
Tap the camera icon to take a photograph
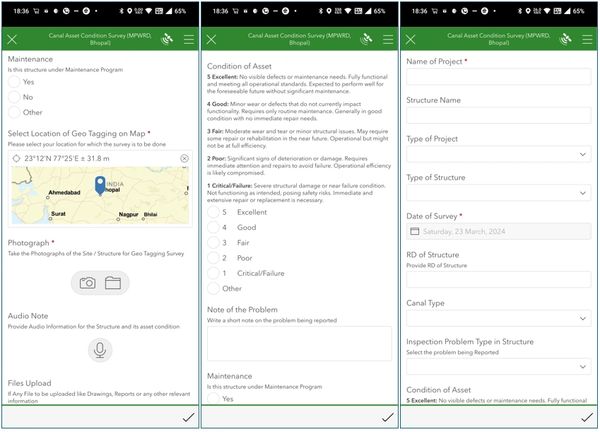[88, 283]
